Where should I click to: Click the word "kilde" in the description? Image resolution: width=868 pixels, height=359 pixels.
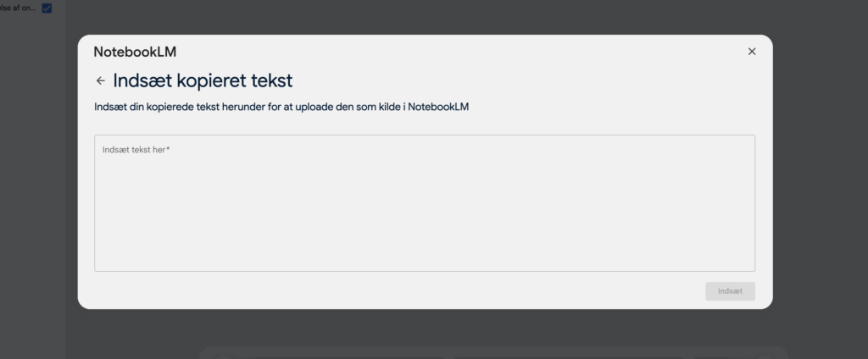tap(390, 107)
